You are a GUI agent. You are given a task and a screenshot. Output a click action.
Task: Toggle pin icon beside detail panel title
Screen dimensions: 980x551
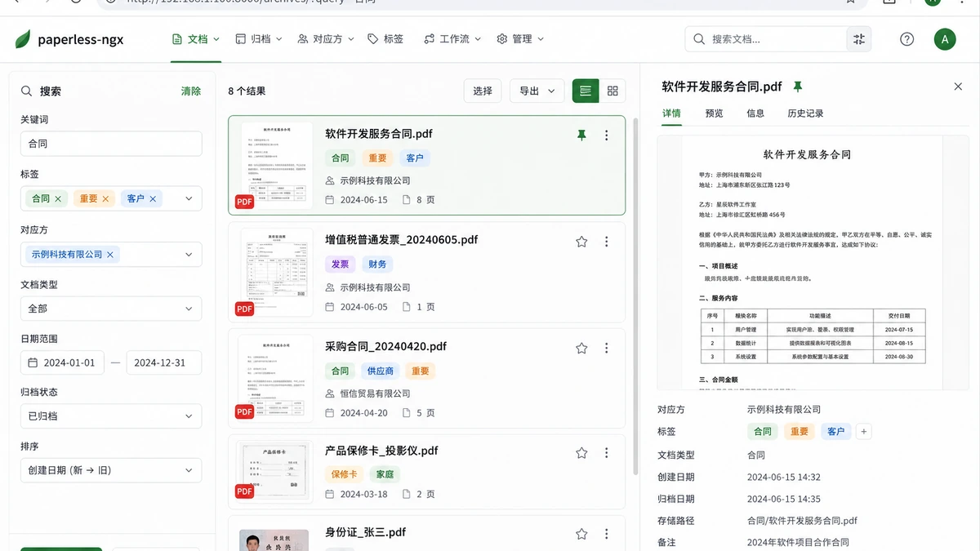798,87
